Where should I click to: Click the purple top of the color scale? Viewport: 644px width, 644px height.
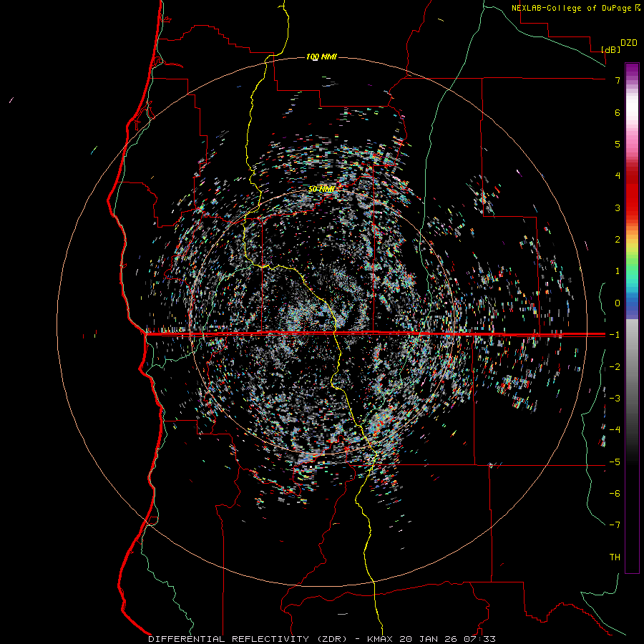(x=632, y=71)
